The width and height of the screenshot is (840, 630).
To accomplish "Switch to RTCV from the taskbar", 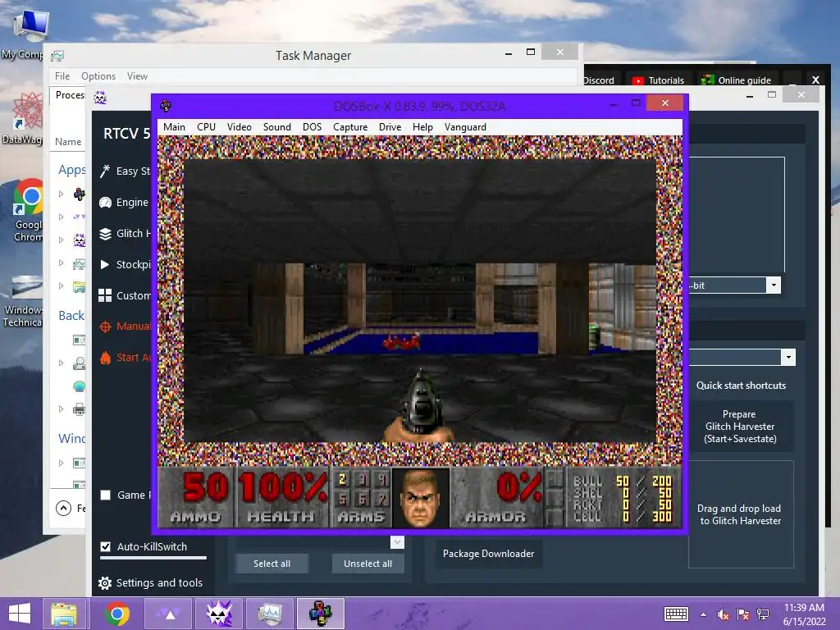I will click(x=218, y=614).
